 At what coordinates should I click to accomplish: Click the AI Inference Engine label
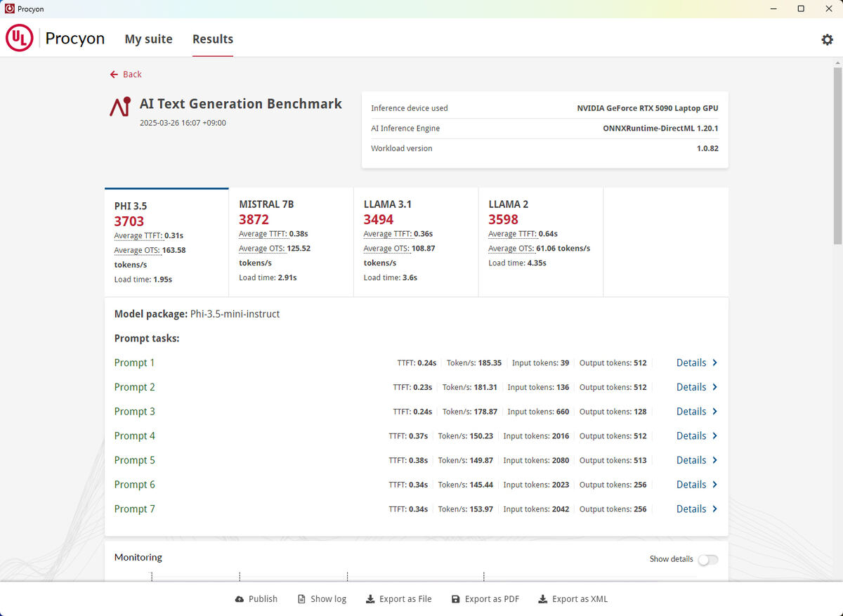pos(405,129)
